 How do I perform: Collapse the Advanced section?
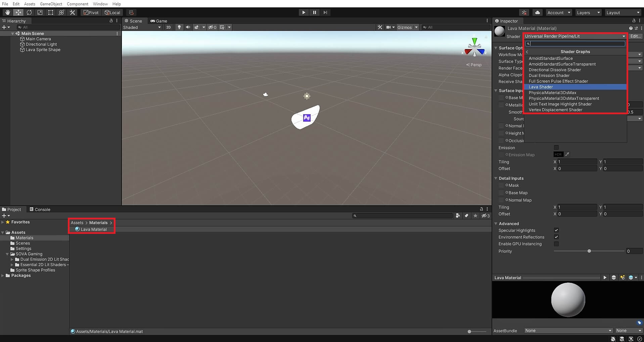point(496,223)
